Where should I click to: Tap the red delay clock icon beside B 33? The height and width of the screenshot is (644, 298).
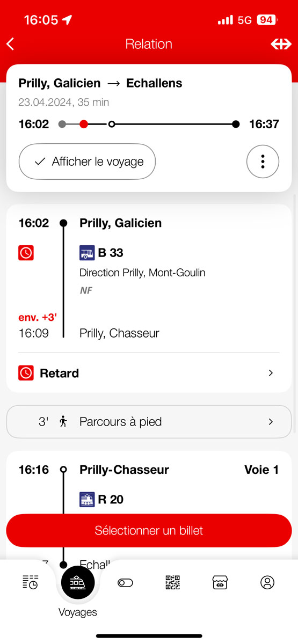(26, 252)
